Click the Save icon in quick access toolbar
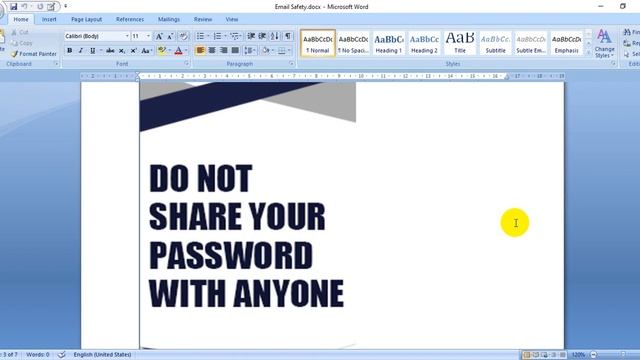The image size is (640, 360). pos(13,7)
